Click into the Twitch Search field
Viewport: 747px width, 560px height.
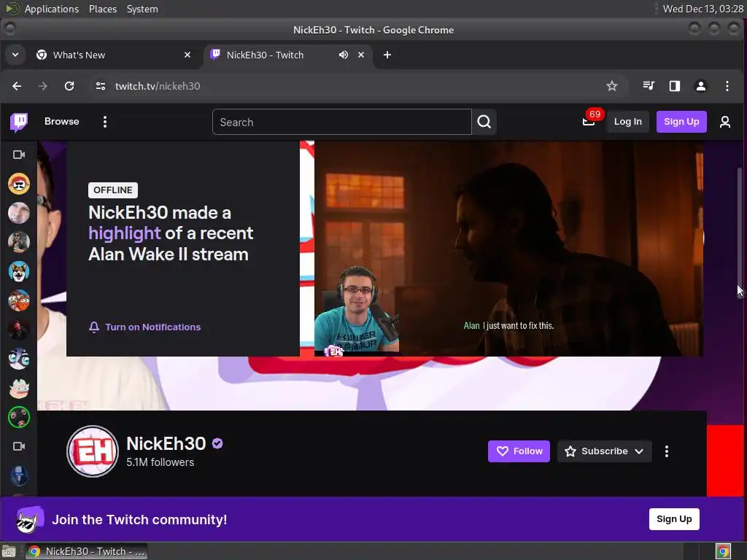point(342,122)
